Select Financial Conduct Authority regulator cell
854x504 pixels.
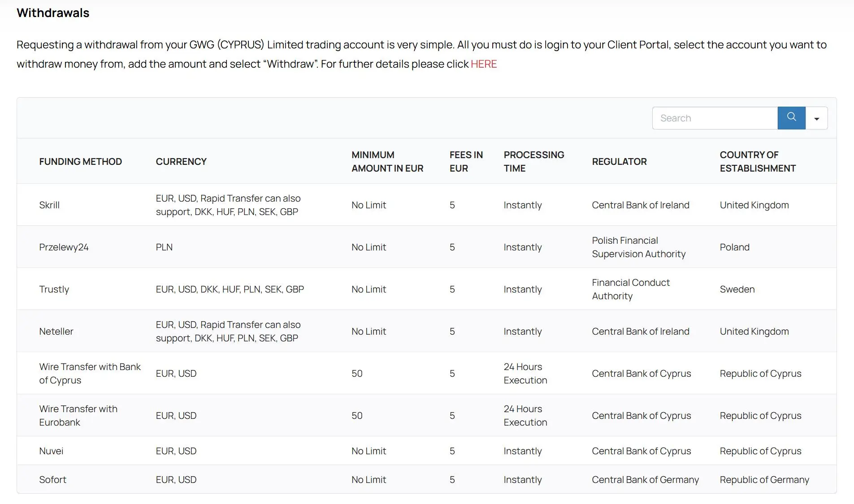coord(631,289)
